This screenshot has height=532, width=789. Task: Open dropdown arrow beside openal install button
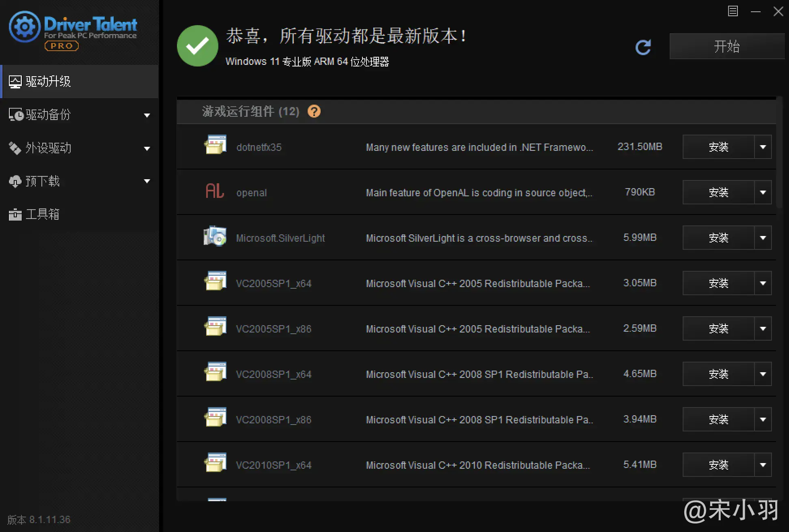point(763,192)
